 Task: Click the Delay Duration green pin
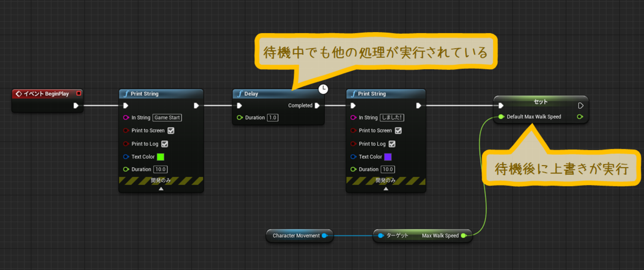[x=240, y=117]
